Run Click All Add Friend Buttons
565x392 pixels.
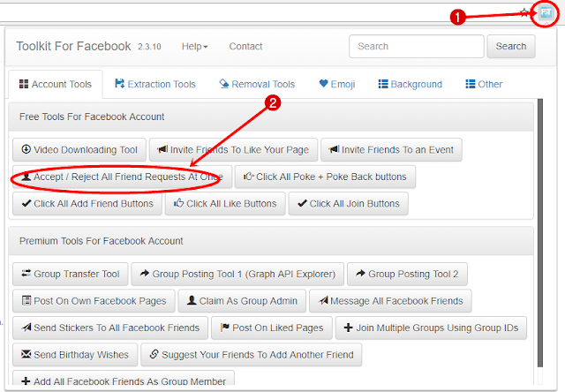point(87,204)
